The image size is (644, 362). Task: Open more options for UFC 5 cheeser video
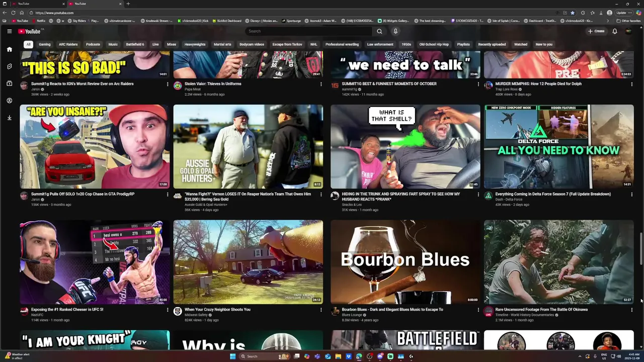point(168,310)
